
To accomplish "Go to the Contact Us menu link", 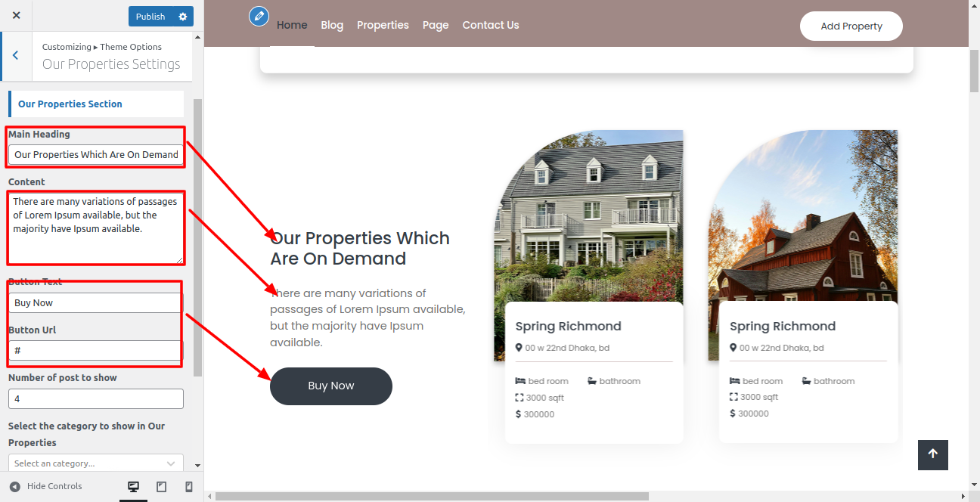I will 491,25.
